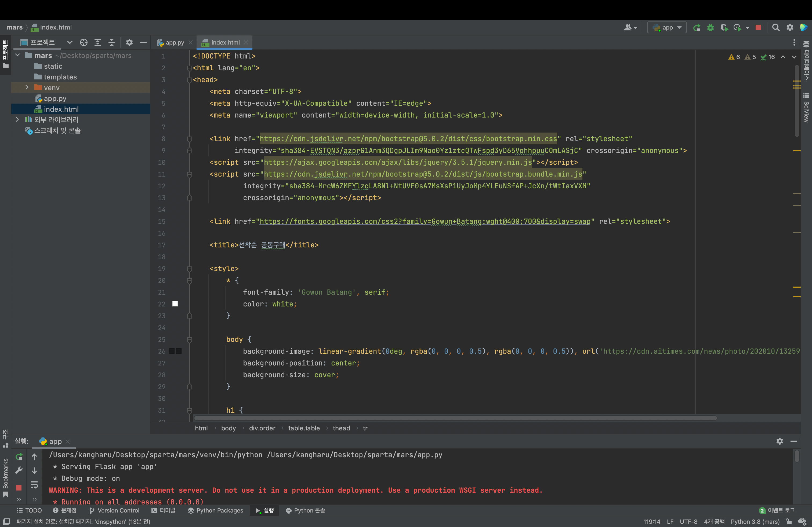Open Version Control tab
Image resolution: width=812 pixels, height=527 pixels.
click(x=114, y=510)
